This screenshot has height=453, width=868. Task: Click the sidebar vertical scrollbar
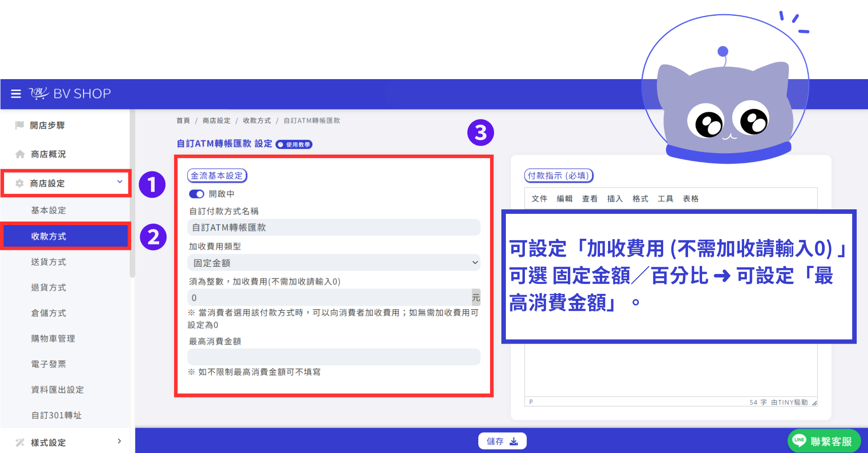click(132, 194)
